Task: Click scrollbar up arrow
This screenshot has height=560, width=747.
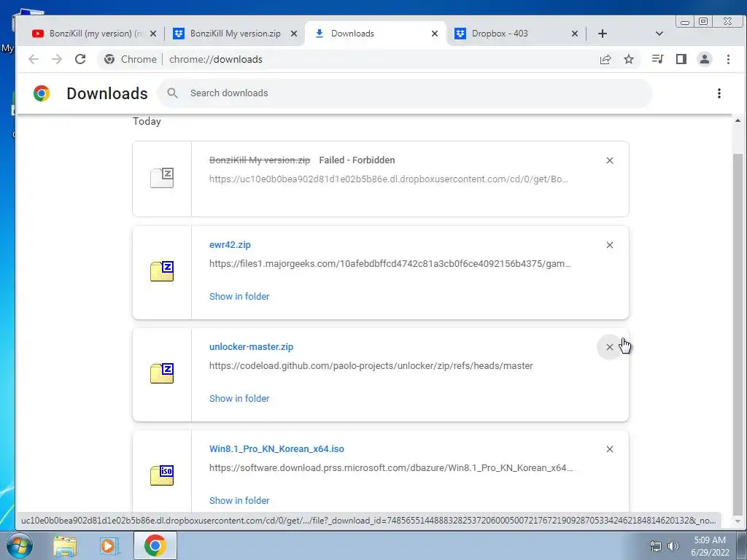Action: click(738, 120)
